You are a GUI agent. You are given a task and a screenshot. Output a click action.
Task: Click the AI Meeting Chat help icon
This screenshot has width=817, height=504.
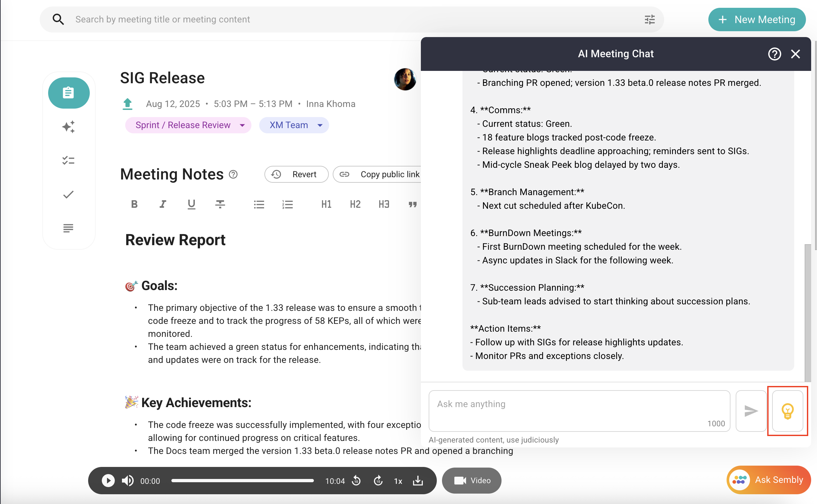(774, 54)
